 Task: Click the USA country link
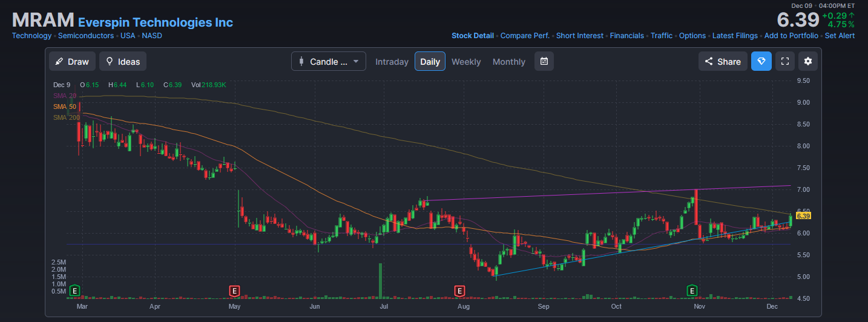[x=128, y=36]
